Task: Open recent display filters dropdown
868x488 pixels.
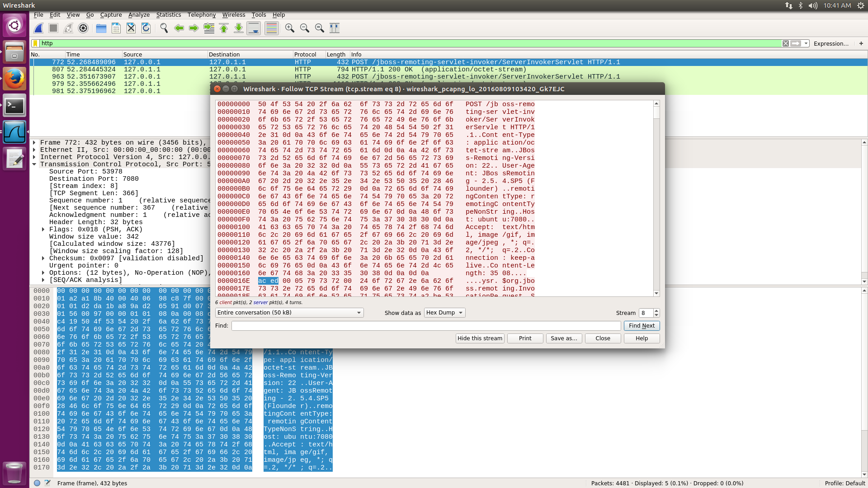Action: (806, 43)
